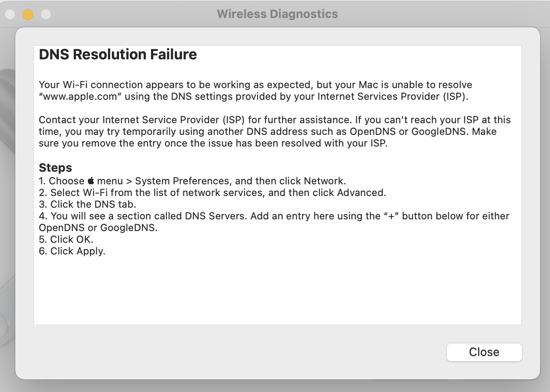Click the "Click OK" step text
This screenshot has height=392, width=550.
71,240
